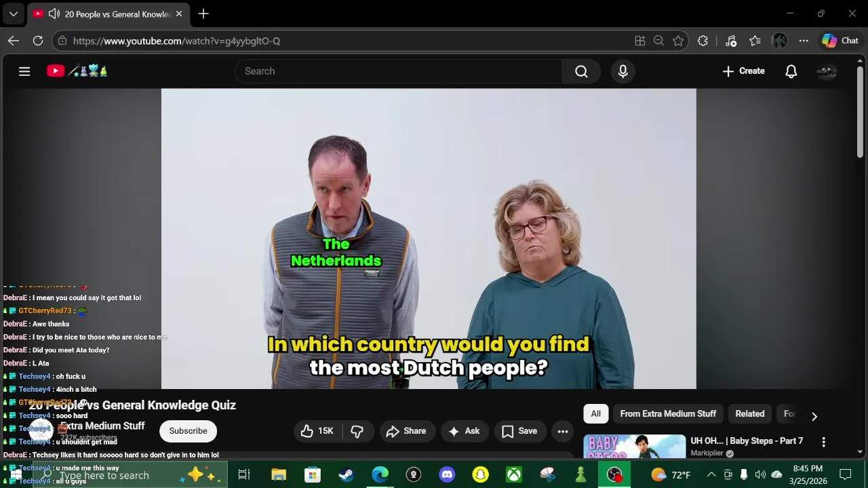Open Edge extensions puzzle icon
This screenshot has height=488, width=868.
[703, 41]
